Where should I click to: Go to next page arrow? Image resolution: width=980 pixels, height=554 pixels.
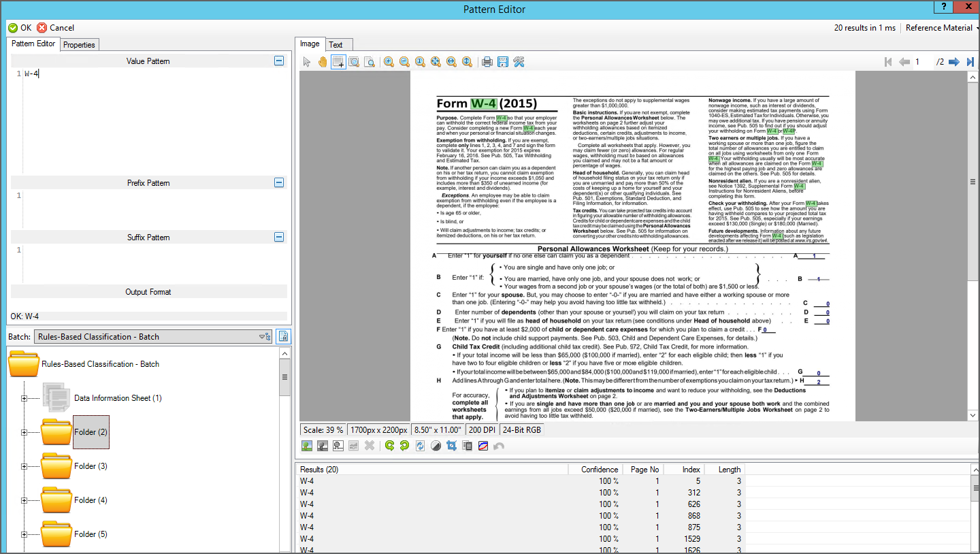[954, 62]
